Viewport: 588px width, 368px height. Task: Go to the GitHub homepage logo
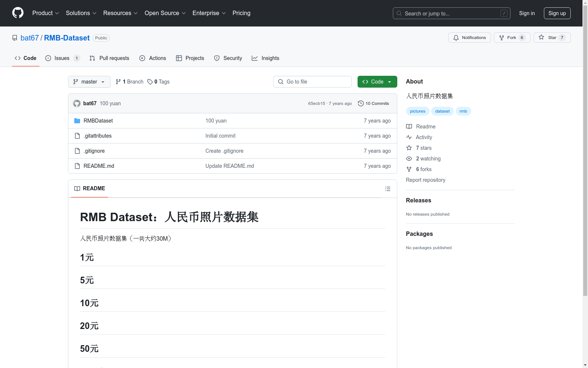[x=18, y=13]
